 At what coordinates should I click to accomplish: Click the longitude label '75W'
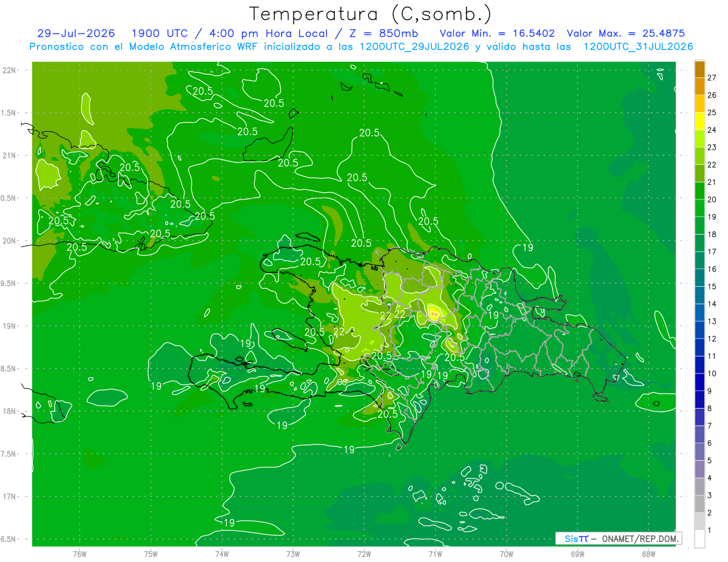[x=151, y=554]
